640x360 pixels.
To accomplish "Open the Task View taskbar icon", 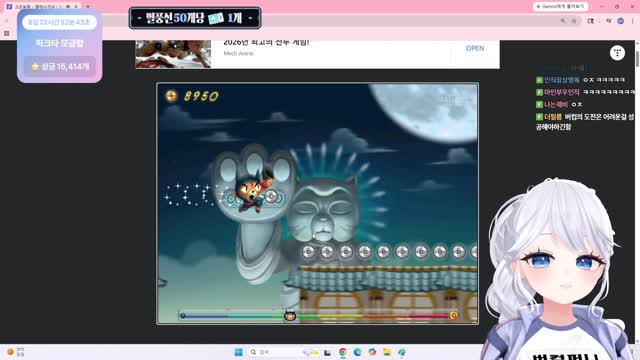I will pos(327,352).
